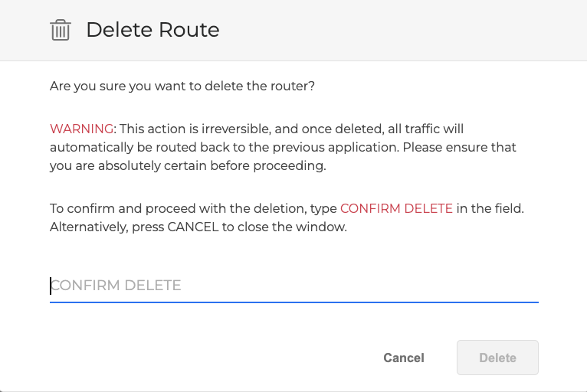
Task: Click the blue underline of the input
Action: click(294, 302)
